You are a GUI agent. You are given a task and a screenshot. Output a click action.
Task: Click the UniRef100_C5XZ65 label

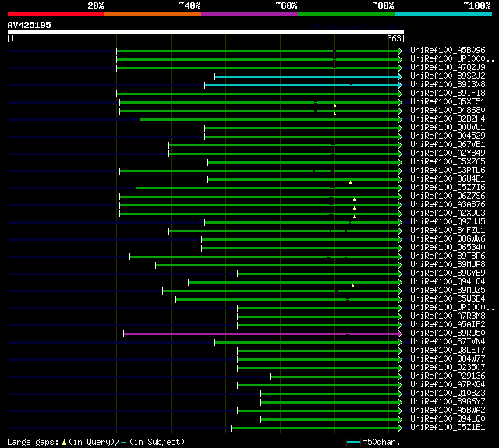click(448, 162)
